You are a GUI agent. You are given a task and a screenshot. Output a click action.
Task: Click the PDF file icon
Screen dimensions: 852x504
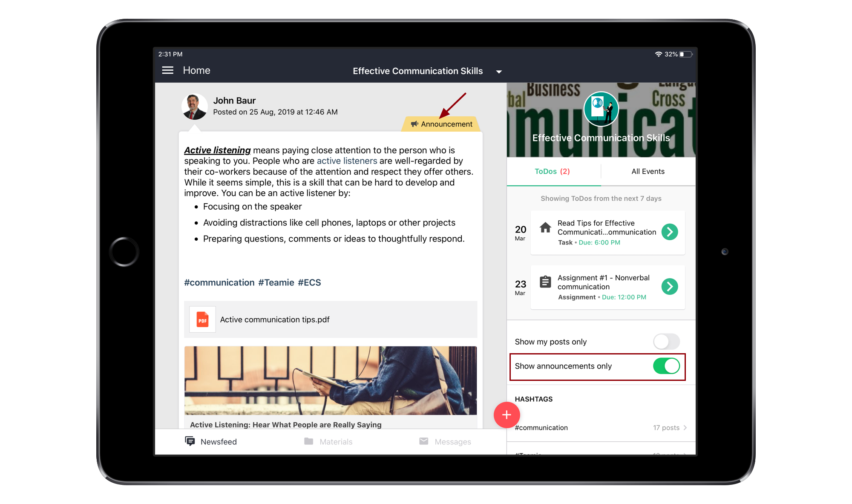point(202,320)
